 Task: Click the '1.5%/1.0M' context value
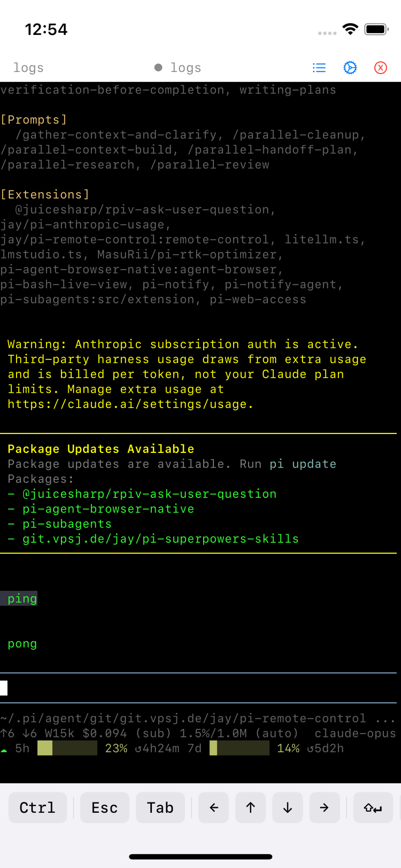click(213, 733)
